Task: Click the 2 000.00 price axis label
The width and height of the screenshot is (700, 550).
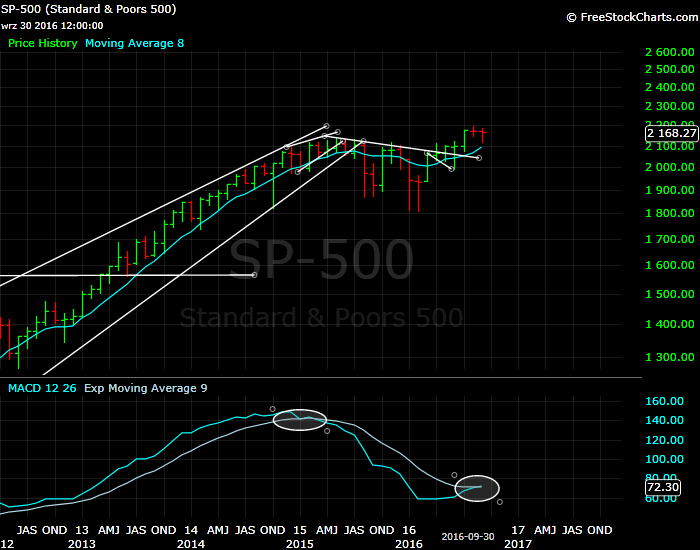Action: [x=670, y=167]
